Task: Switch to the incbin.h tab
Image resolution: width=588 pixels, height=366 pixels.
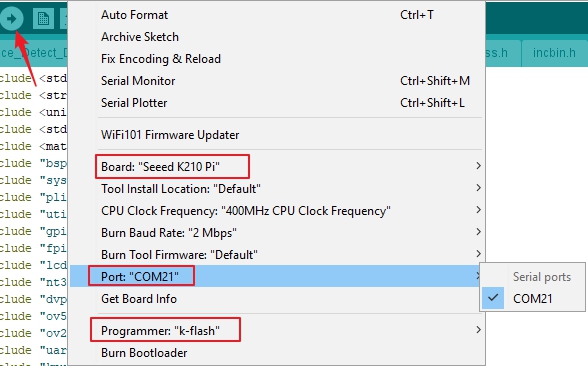Action: 554,53
